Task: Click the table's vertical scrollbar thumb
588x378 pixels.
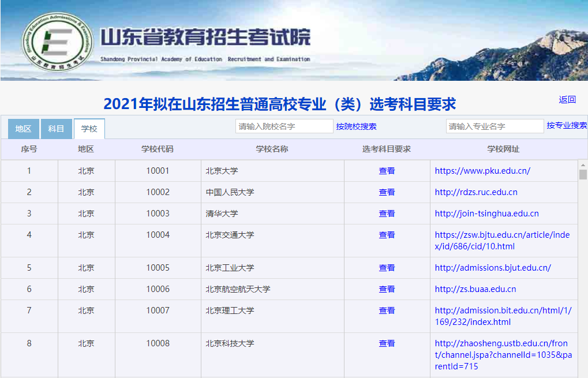Action: pyautogui.click(x=583, y=175)
